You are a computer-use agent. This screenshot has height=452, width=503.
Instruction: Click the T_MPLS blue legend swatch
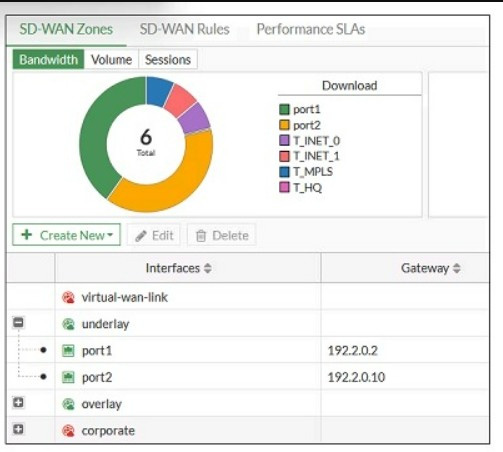point(284,172)
